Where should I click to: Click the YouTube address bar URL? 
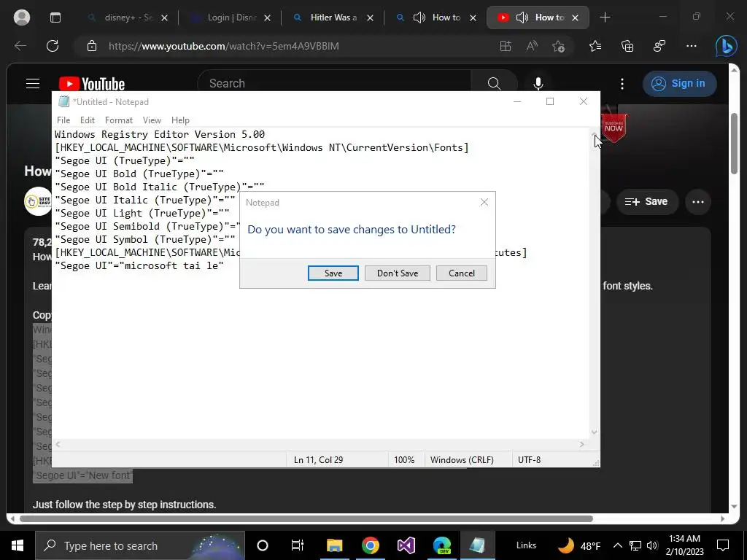224,46
